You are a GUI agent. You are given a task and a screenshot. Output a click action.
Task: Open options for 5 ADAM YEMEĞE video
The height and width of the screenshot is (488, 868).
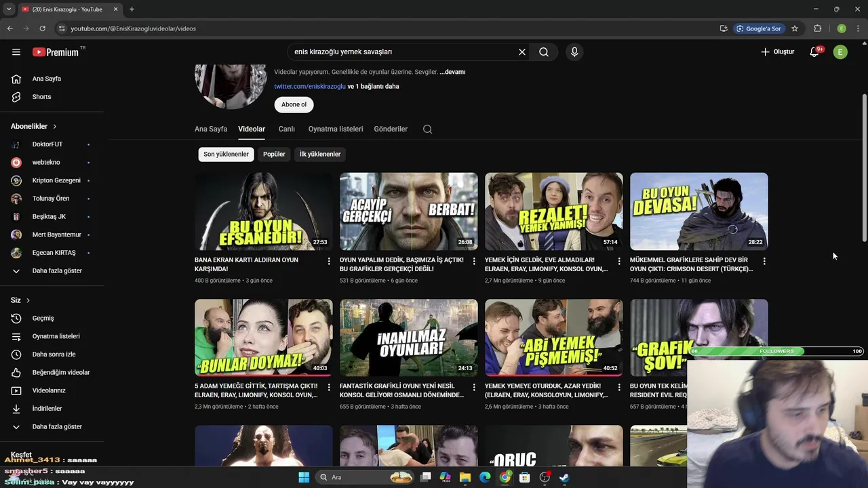[329, 387]
